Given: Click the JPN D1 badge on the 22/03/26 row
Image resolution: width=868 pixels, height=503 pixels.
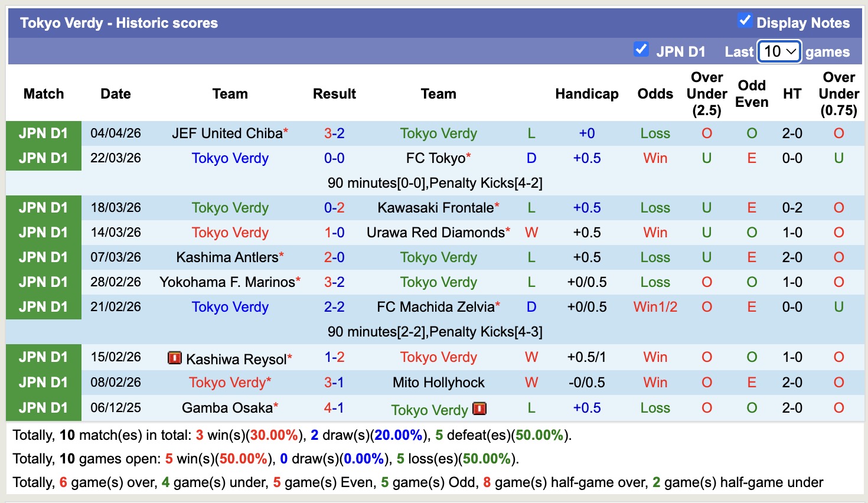Looking at the screenshot, I should tap(43, 158).
